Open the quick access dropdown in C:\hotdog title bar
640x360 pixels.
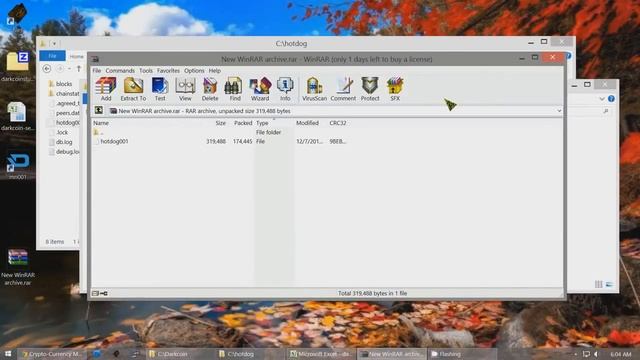click(x=54, y=43)
